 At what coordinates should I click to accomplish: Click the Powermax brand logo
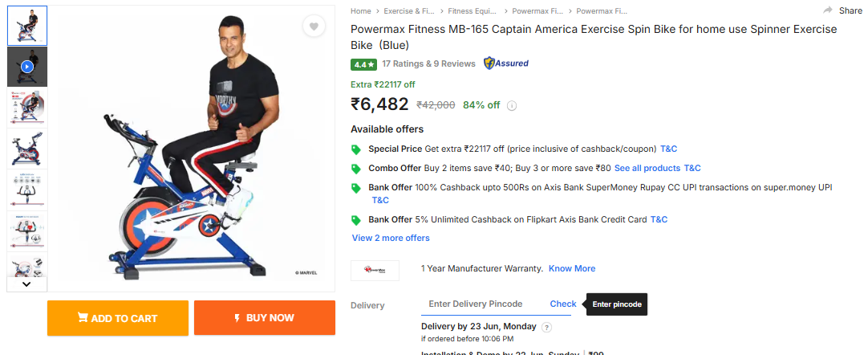pyautogui.click(x=375, y=269)
